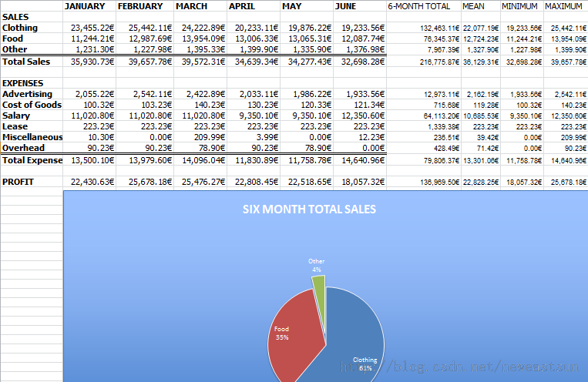Select the Lease row label
588x382 pixels.
32,126
